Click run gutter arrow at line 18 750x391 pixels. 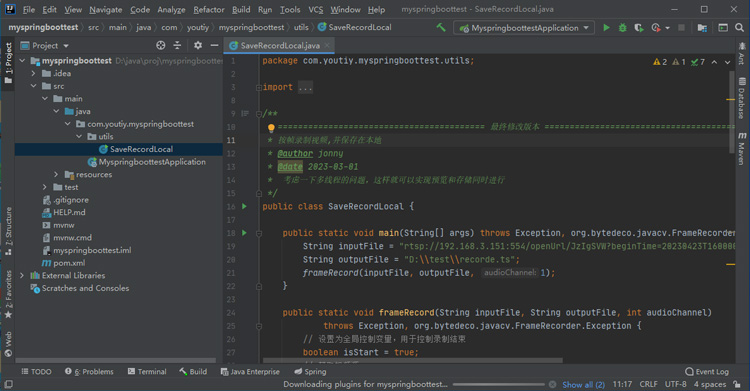click(244, 233)
